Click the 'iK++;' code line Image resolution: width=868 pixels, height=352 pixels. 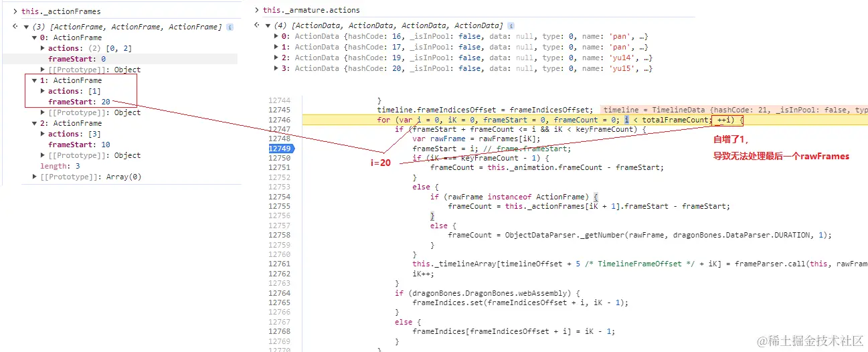click(424, 274)
